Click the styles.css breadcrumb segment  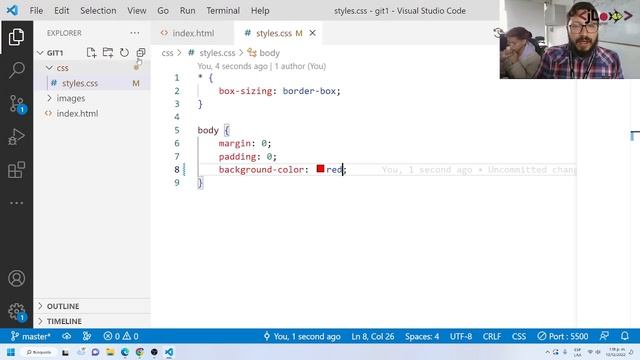pos(217,53)
